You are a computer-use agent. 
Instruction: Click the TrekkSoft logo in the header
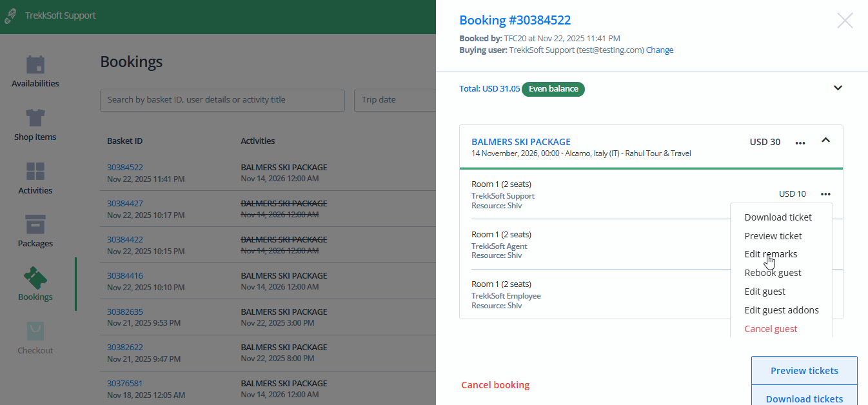pyautogui.click(x=11, y=16)
